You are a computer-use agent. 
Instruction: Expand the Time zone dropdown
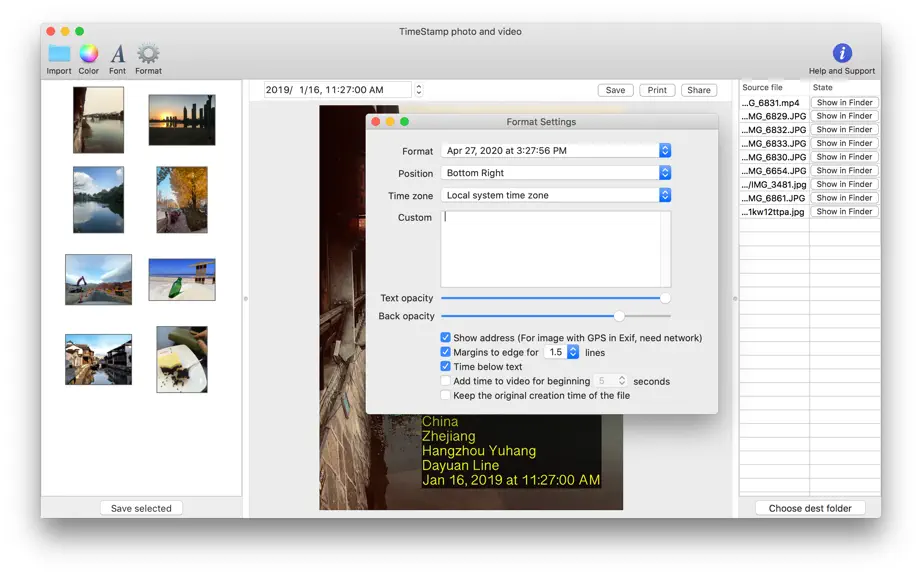pyautogui.click(x=556, y=195)
